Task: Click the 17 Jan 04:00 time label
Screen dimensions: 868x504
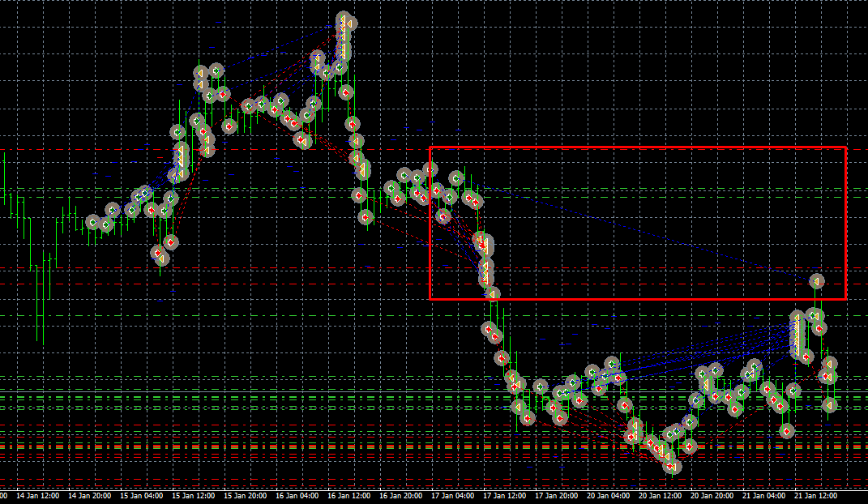Action: point(453,496)
